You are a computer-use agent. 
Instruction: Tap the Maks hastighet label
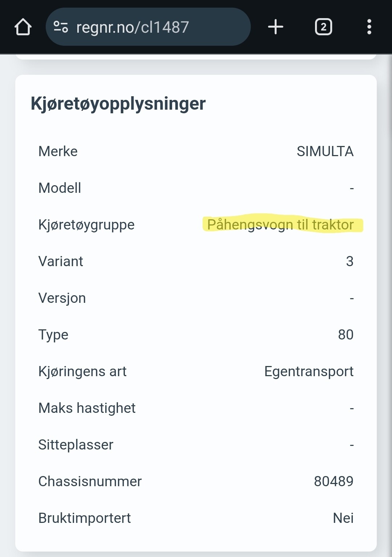click(87, 408)
